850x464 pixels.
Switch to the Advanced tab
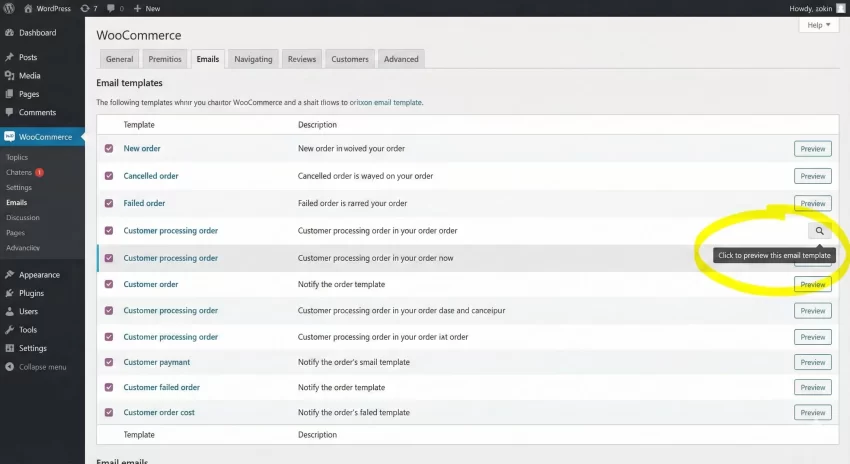pyautogui.click(x=401, y=59)
